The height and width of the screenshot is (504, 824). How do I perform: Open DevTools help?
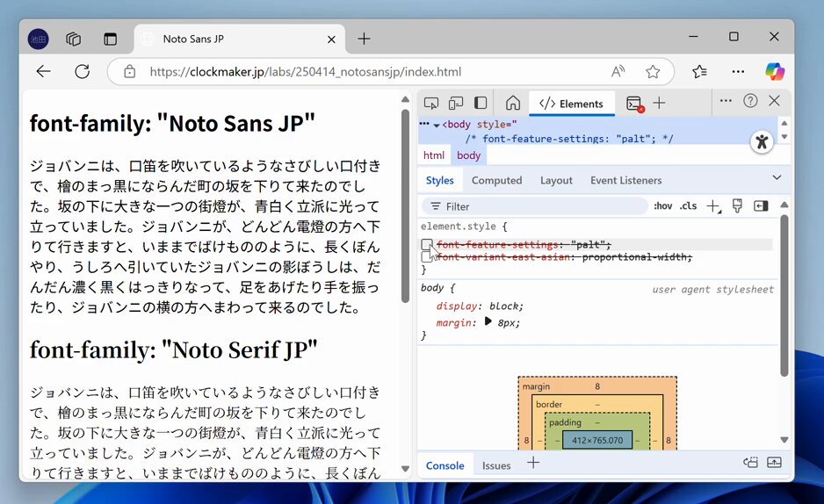750,100
